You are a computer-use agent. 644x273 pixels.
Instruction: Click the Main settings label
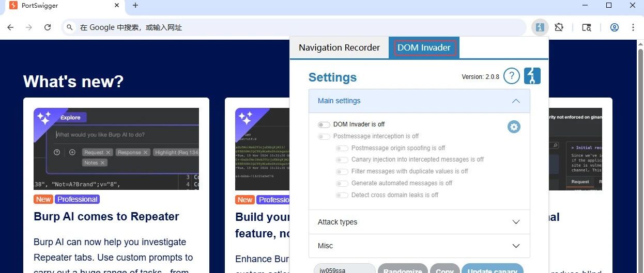[x=339, y=101]
